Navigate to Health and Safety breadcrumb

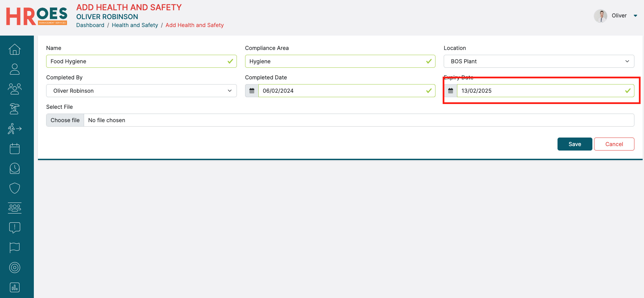pos(135,25)
